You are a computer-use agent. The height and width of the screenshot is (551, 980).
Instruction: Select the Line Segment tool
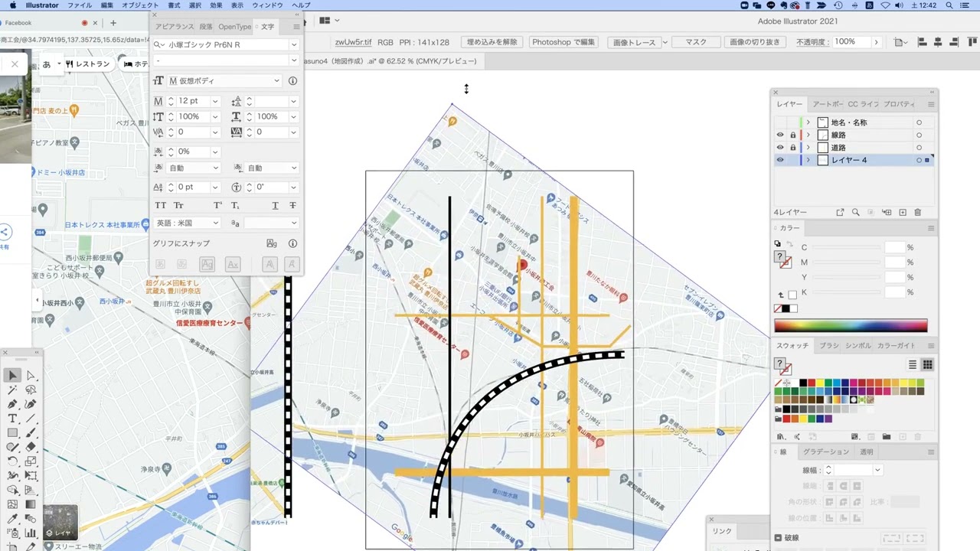coord(31,419)
